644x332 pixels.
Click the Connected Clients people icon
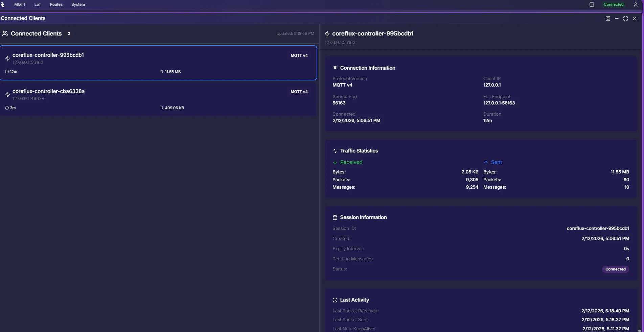pyautogui.click(x=5, y=33)
